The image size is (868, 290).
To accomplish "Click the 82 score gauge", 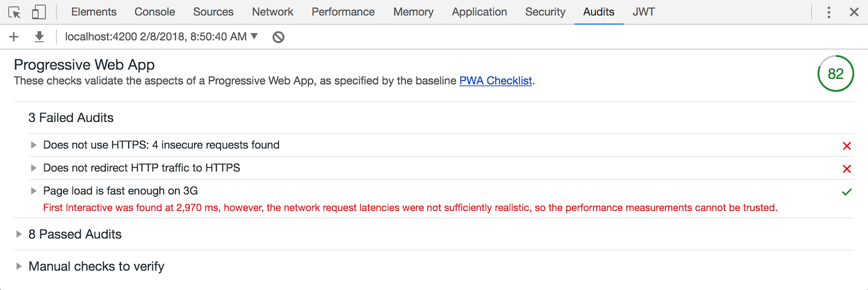I will (835, 74).
